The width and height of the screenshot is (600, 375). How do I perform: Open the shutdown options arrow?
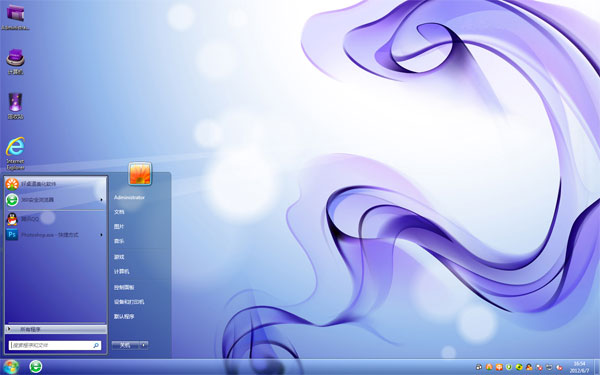144,345
